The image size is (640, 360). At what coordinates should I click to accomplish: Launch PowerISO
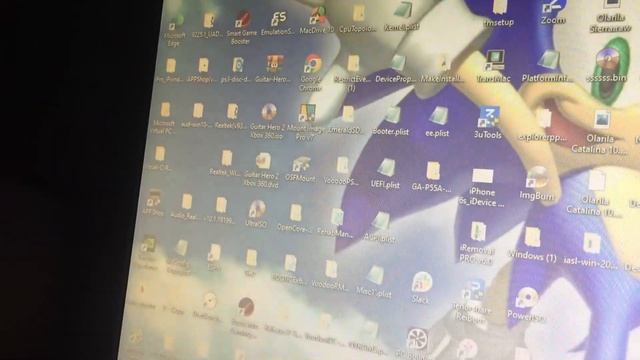pyautogui.click(x=526, y=304)
